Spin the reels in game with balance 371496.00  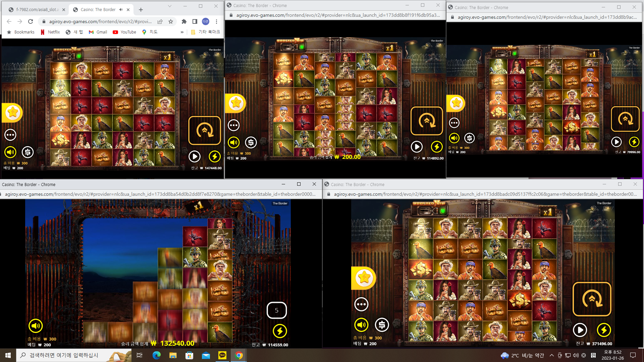pos(592,299)
